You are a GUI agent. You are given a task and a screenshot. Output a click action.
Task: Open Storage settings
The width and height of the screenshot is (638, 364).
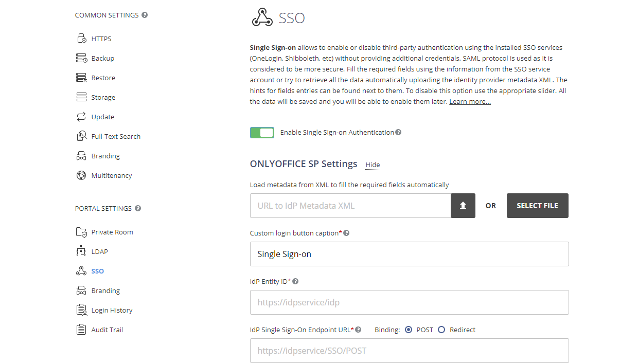pyautogui.click(x=103, y=97)
